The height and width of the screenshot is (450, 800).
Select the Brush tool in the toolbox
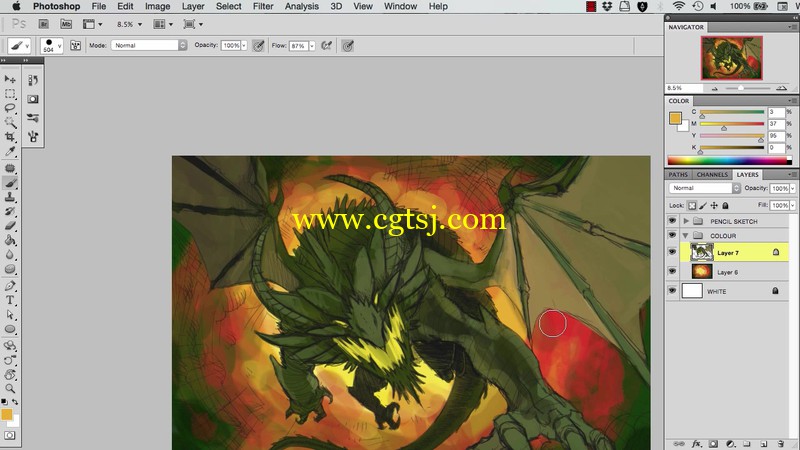10,183
